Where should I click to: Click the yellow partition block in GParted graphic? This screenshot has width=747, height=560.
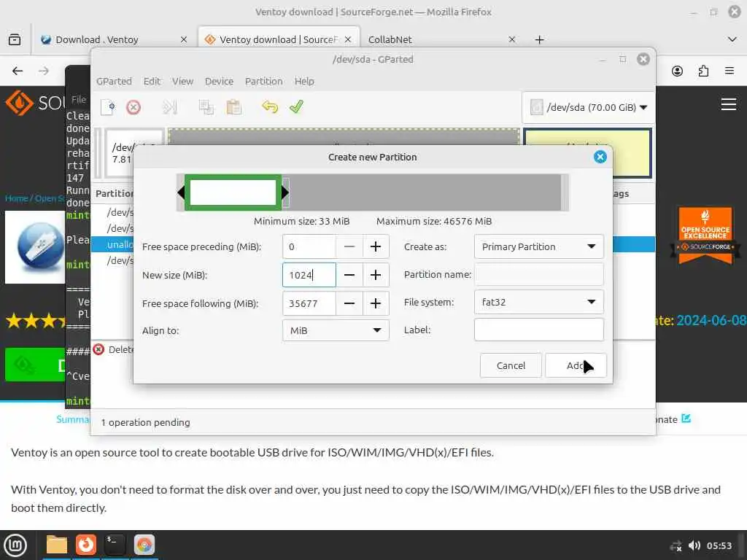coord(587,152)
